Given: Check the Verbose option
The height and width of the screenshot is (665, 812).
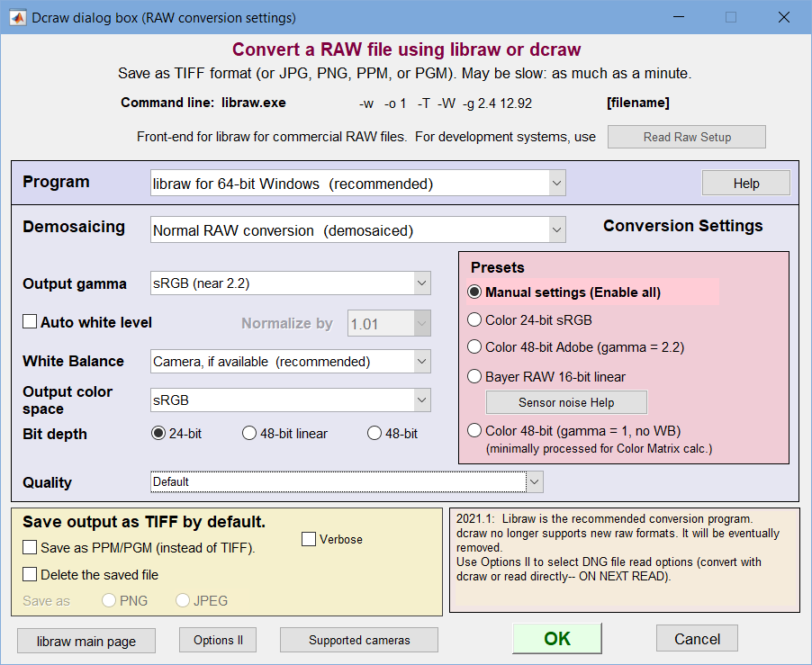Looking at the screenshot, I should [309, 539].
